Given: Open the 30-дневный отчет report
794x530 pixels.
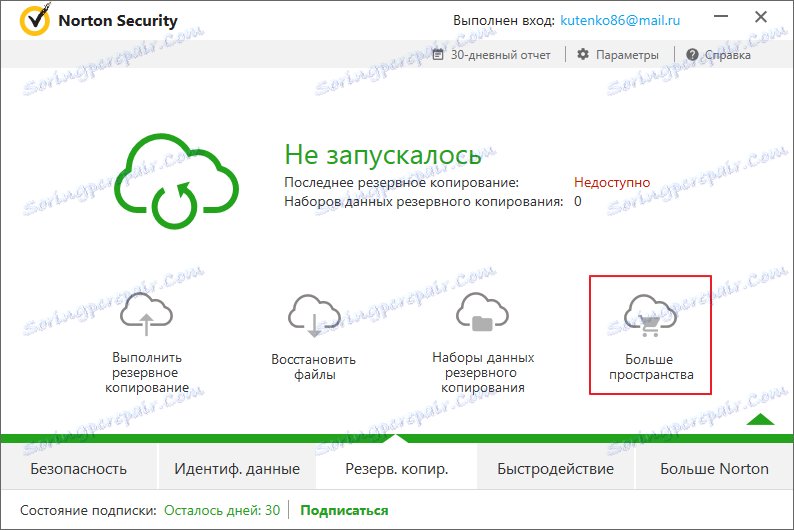Looking at the screenshot, I should coord(500,55).
